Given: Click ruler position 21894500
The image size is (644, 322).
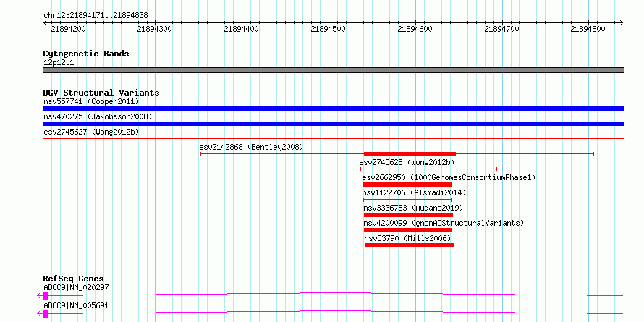Looking at the screenshot, I should (329, 29).
